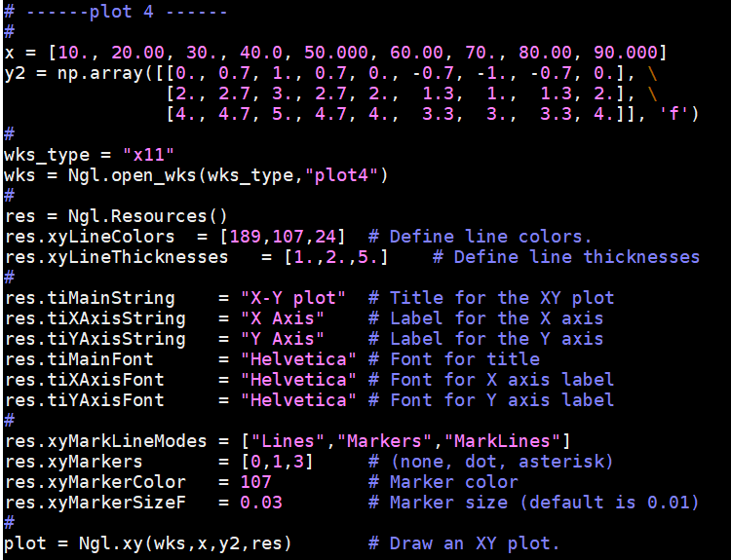The width and height of the screenshot is (731, 560).
Task: Click the "x11" string value
Action: [148, 154]
